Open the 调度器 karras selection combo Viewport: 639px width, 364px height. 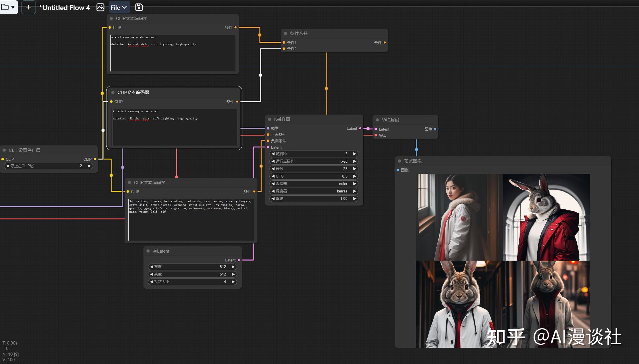point(314,191)
